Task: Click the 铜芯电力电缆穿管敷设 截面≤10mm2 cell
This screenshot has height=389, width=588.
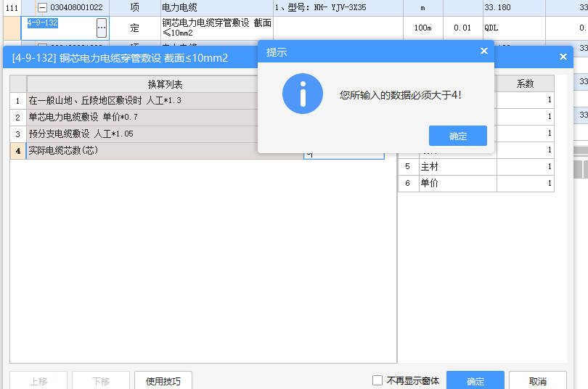Action: pos(217,28)
